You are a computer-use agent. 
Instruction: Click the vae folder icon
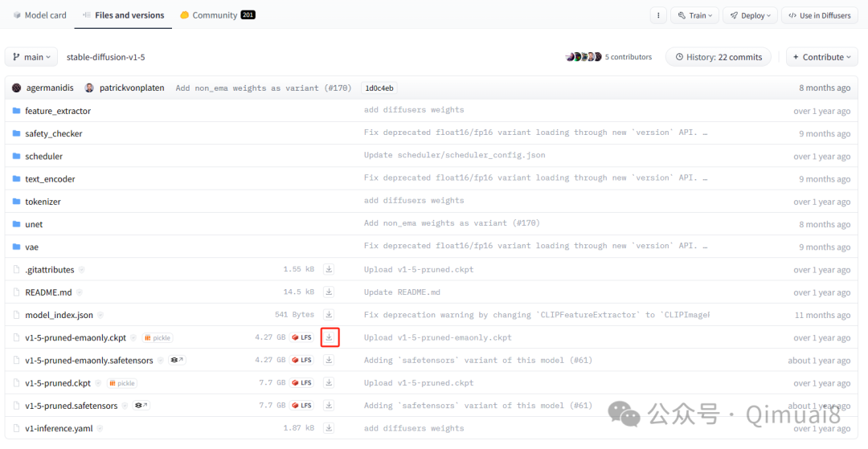pyautogui.click(x=16, y=247)
